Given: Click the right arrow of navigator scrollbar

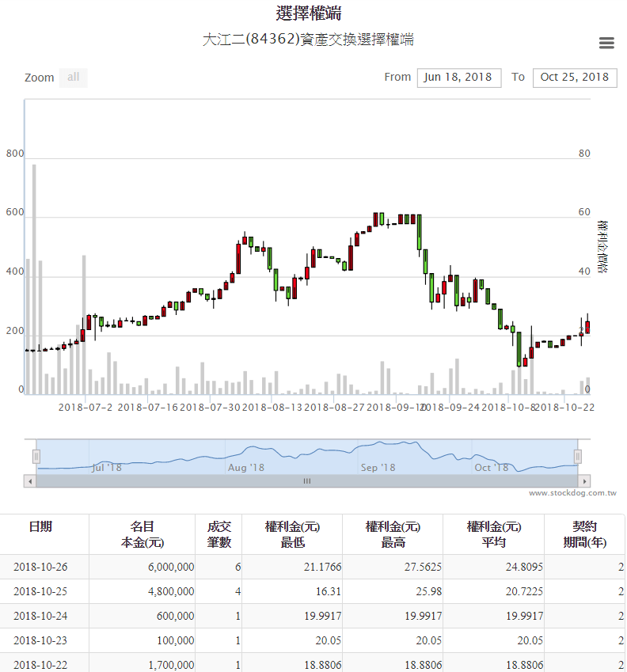Looking at the screenshot, I should 584,480.
